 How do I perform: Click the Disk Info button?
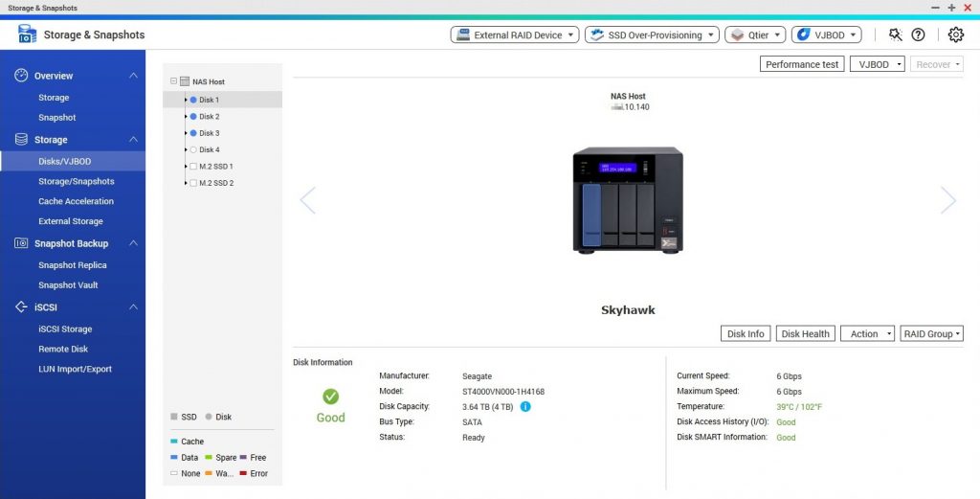tap(746, 334)
